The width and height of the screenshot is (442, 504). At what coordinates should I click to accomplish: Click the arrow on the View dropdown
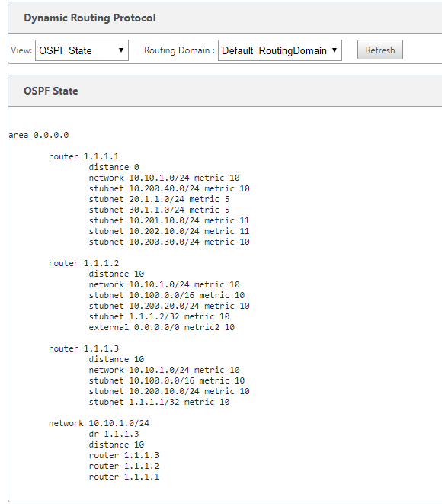click(x=121, y=50)
